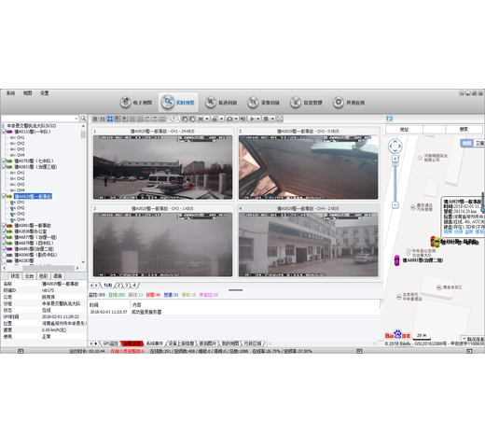Image resolution: width=485 pixels, height=448 pixels.
Task: Click the 搜索 button above the map
Action: click(x=464, y=129)
